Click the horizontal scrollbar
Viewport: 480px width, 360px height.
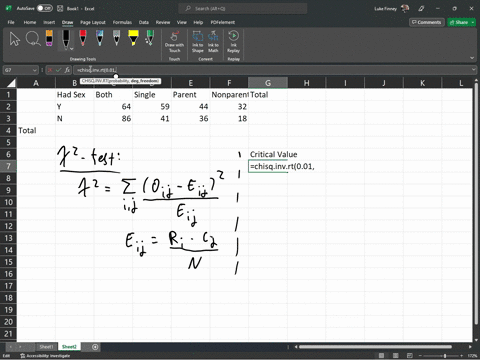coord(376,347)
